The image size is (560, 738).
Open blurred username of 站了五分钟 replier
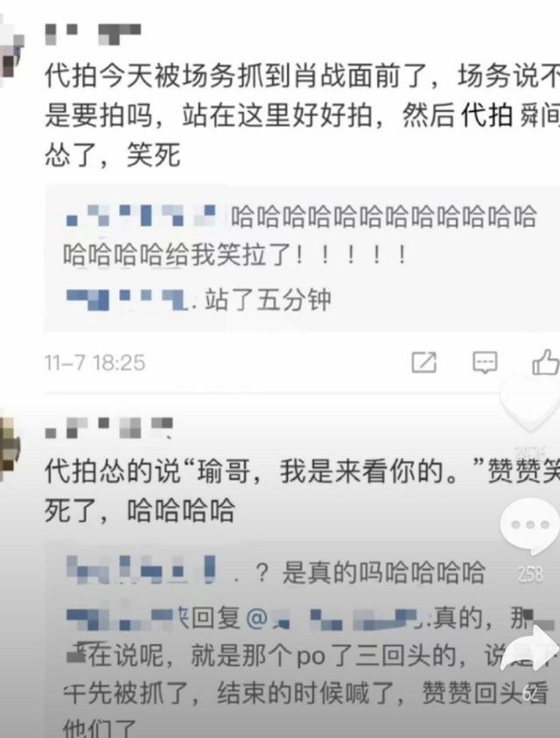[127, 299]
